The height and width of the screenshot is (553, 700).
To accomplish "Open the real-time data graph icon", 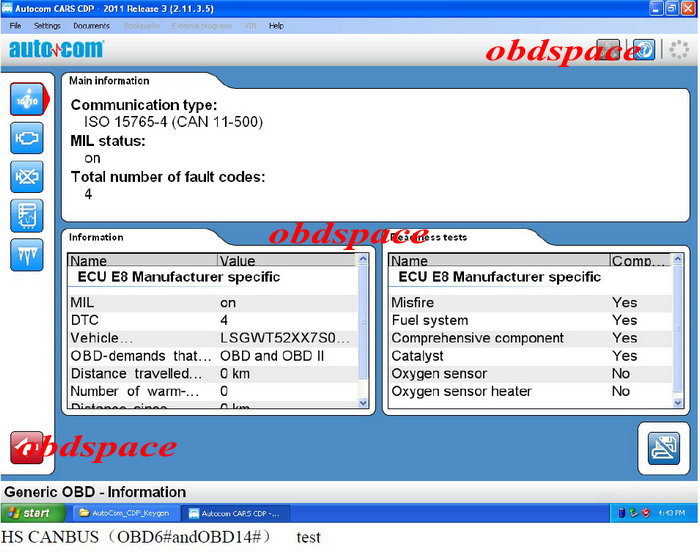I will [x=27, y=216].
